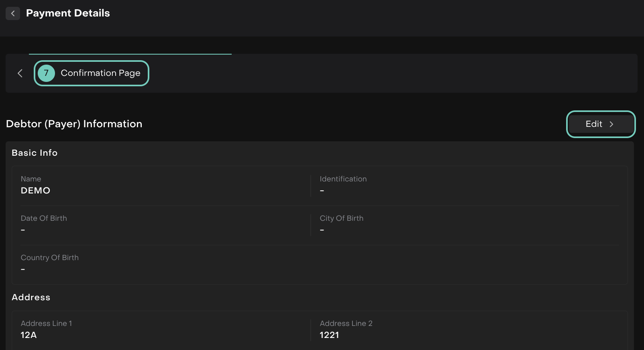
Task: Click the Name field label
Action: pos(31,179)
